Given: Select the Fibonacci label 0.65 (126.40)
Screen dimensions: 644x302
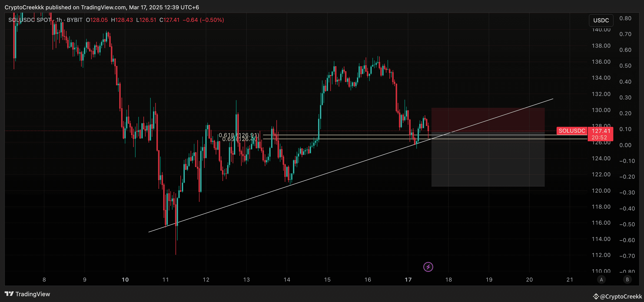Looking at the screenshot, I should pyautogui.click(x=240, y=139).
